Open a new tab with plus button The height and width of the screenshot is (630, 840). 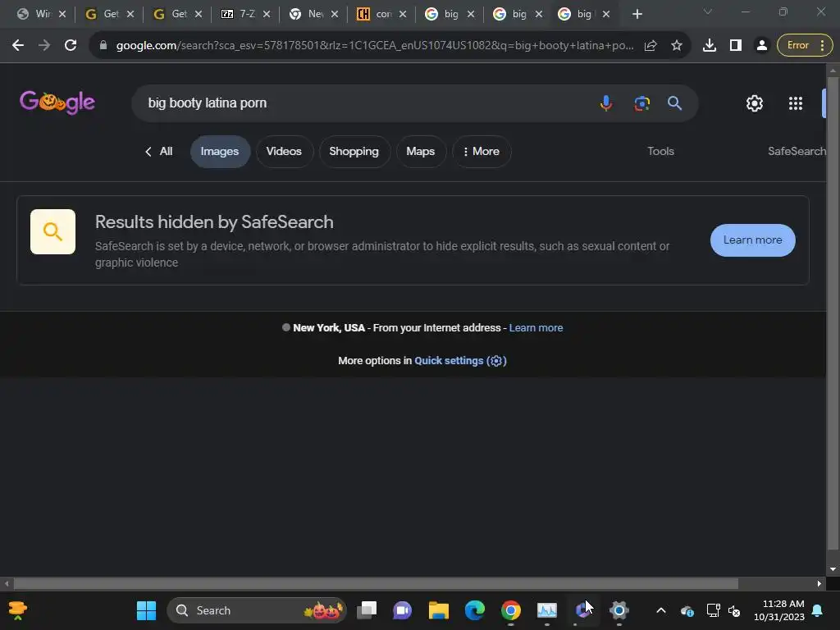pyautogui.click(x=637, y=15)
